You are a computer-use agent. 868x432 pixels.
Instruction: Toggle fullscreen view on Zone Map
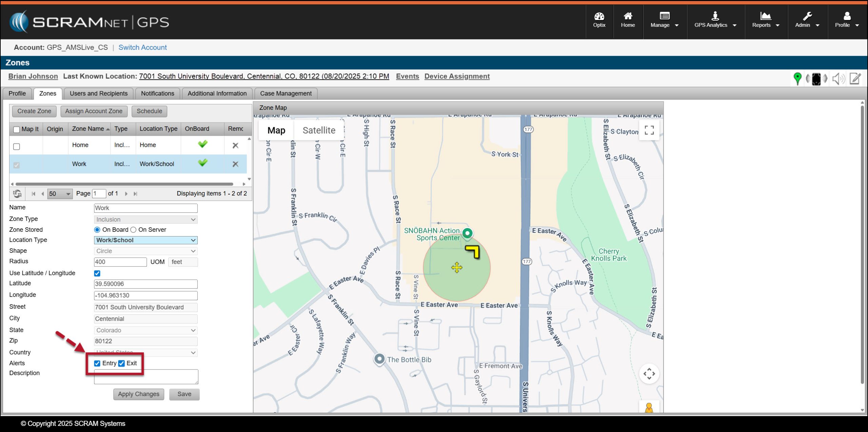pyautogui.click(x=649, y=130)
